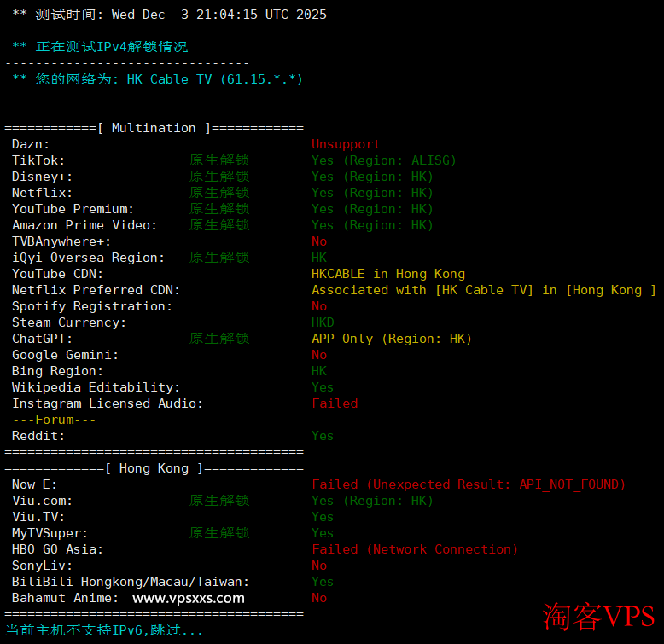
Task: Click the red 淘客VPS watermark logo
Action: 599,617
